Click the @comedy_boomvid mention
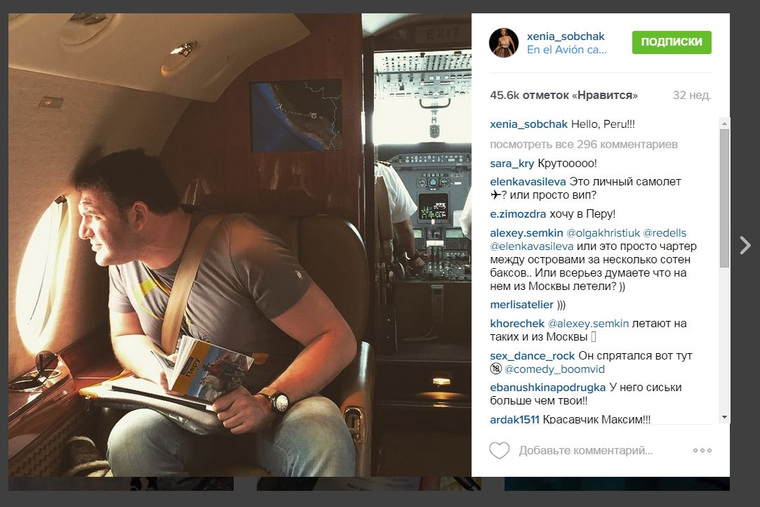This screenshot has height=507, width=760. click(554, 369)
